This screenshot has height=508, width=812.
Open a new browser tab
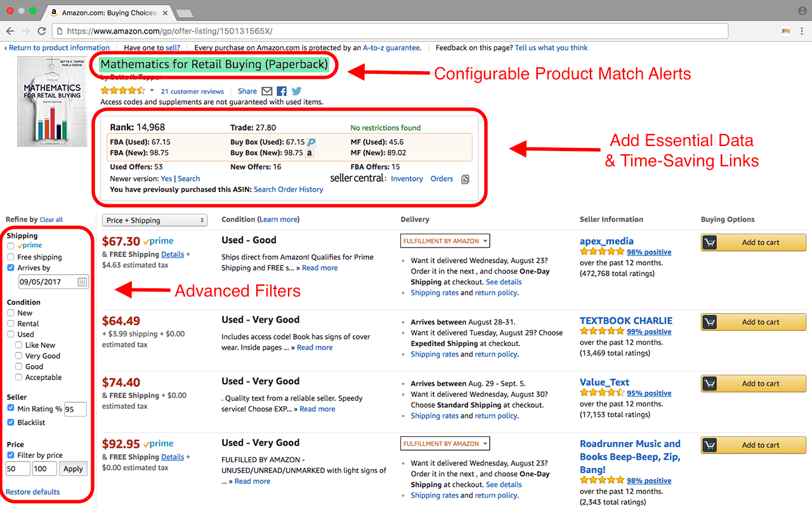tap(184, 13)
